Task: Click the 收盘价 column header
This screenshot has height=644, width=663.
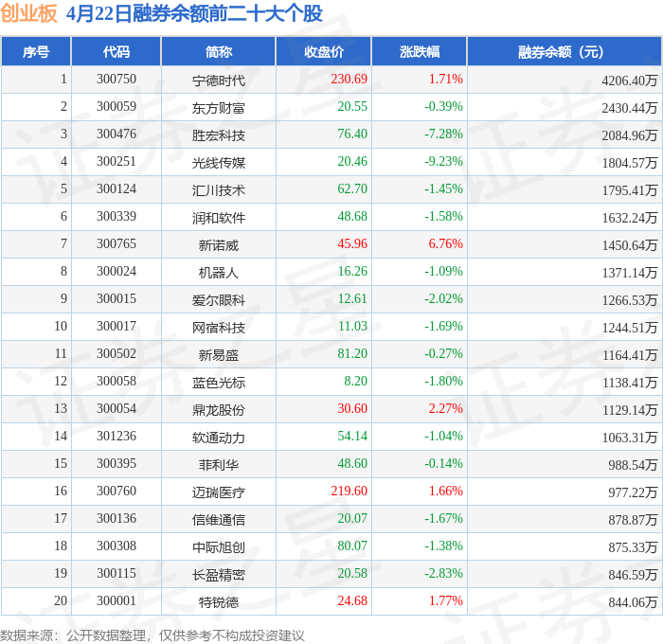Action: (324, 51)
